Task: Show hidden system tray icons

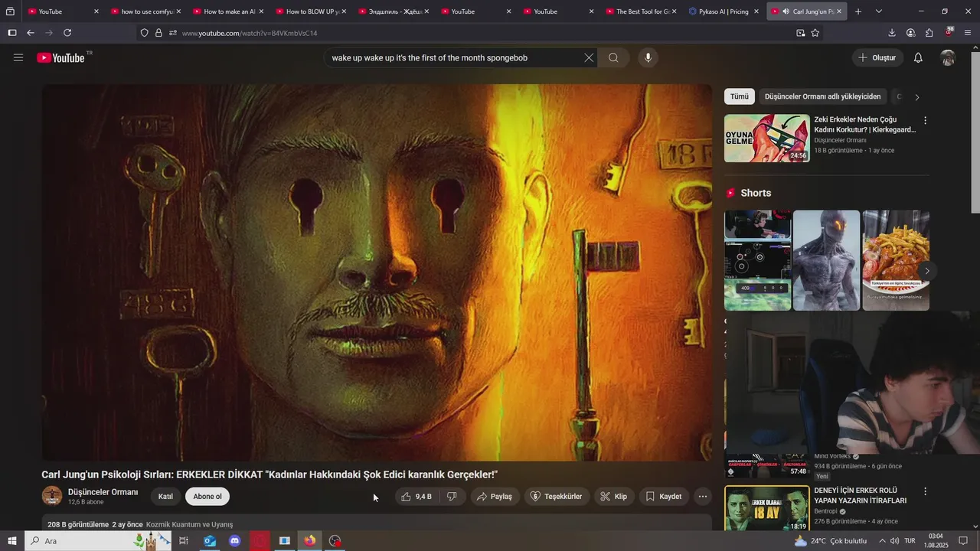Action: point(882,541)
